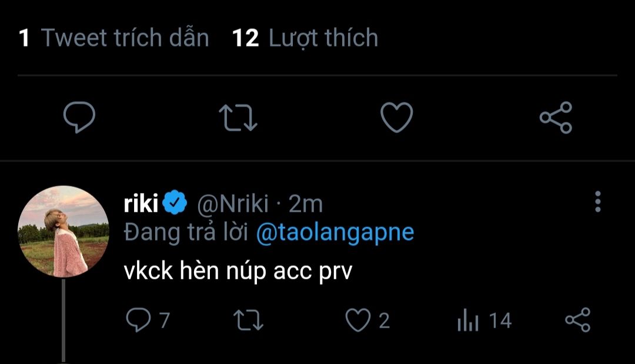View the 1 Tweet trích dẫn list
This screenshot has width=635, height=364.
pyautogui.click(x=114, y=38)
